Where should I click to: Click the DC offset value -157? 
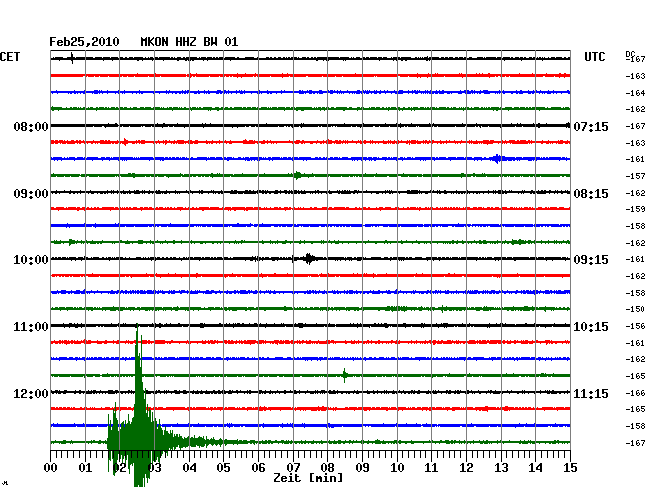pyautogui.click(x=635, y=176)
